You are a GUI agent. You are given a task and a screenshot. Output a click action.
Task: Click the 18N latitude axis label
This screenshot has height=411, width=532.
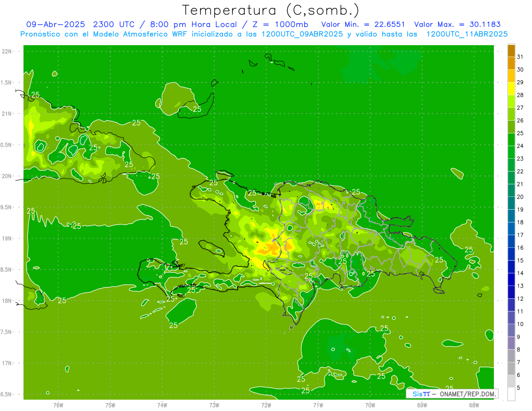click(7, 301)
